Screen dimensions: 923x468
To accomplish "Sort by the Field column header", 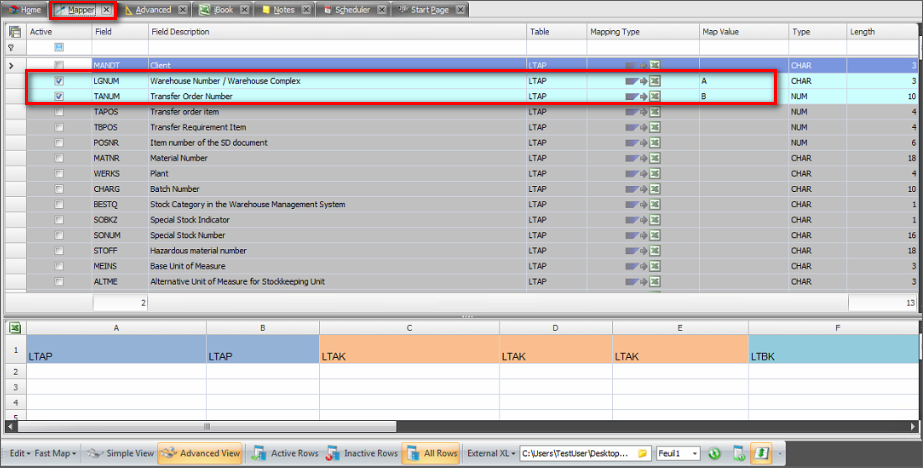I will pos(120,32).
